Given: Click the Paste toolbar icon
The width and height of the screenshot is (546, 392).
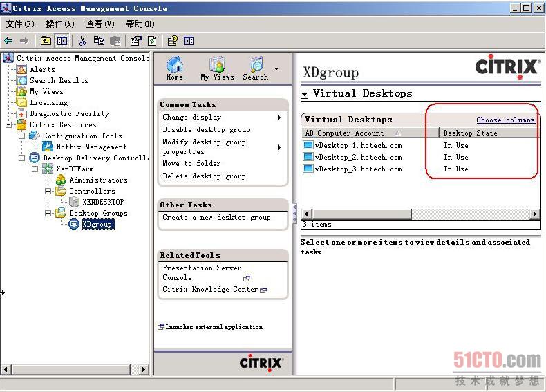Looking at the screenshot, I should pyautogui.click(x=115, y=41).
